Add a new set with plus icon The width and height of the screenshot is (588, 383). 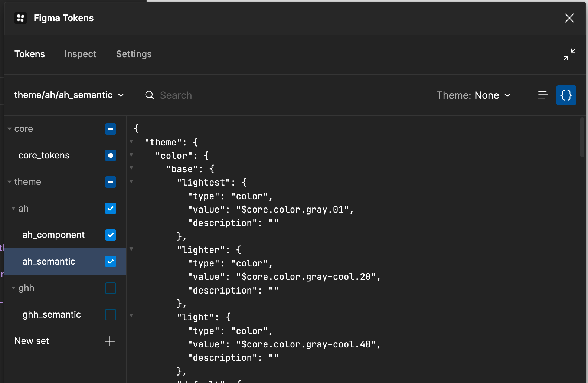click(x=110, y=341)
